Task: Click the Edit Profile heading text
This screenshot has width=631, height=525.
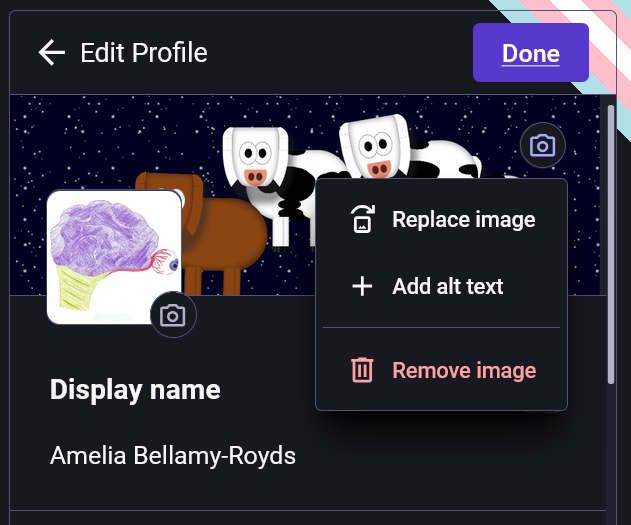Action: [144, 53]
